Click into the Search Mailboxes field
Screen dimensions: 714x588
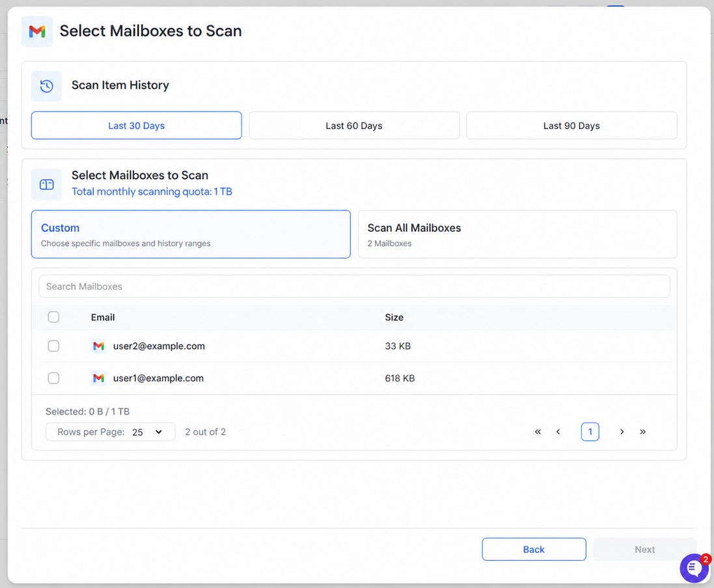point(354,287)
